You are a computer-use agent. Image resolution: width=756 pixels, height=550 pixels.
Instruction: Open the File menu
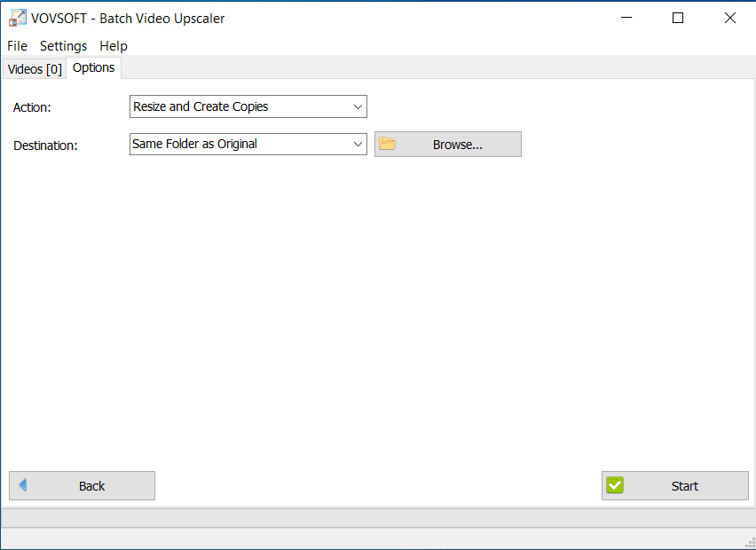[18, 46]
